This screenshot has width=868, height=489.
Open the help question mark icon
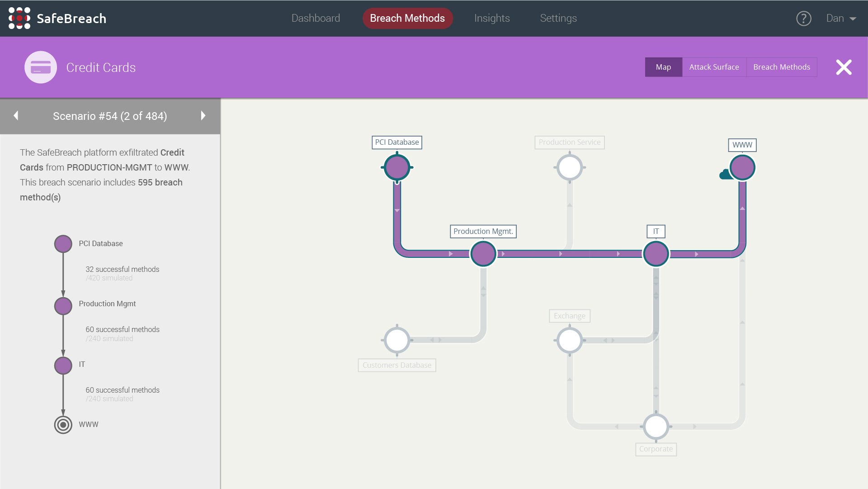tap(803, 19)
